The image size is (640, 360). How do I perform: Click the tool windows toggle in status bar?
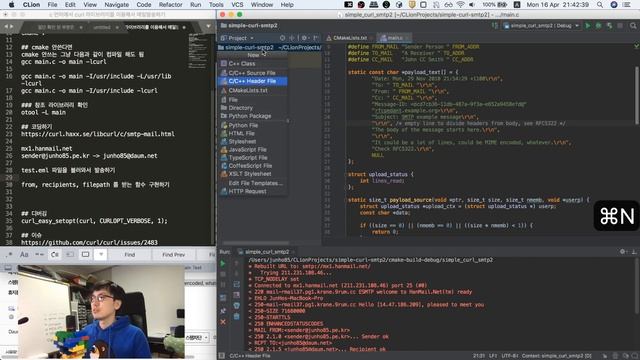[x=222, y=356]
